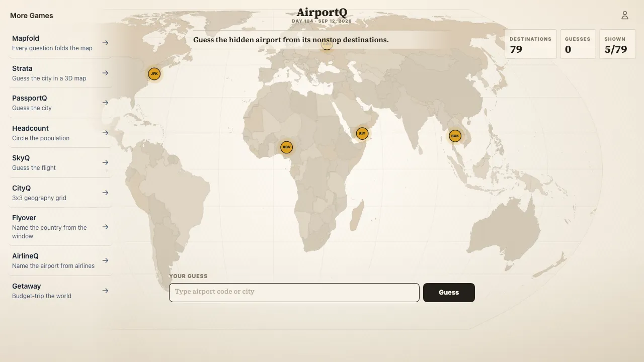Screen dimensions: 644x362
Task: Select the faded SVO airport marker
Action: 327,44
